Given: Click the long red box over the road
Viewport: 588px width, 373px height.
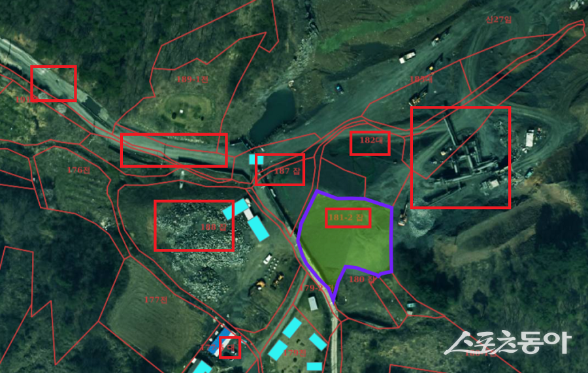Looking at the screenshot, I should pos(174,150).
